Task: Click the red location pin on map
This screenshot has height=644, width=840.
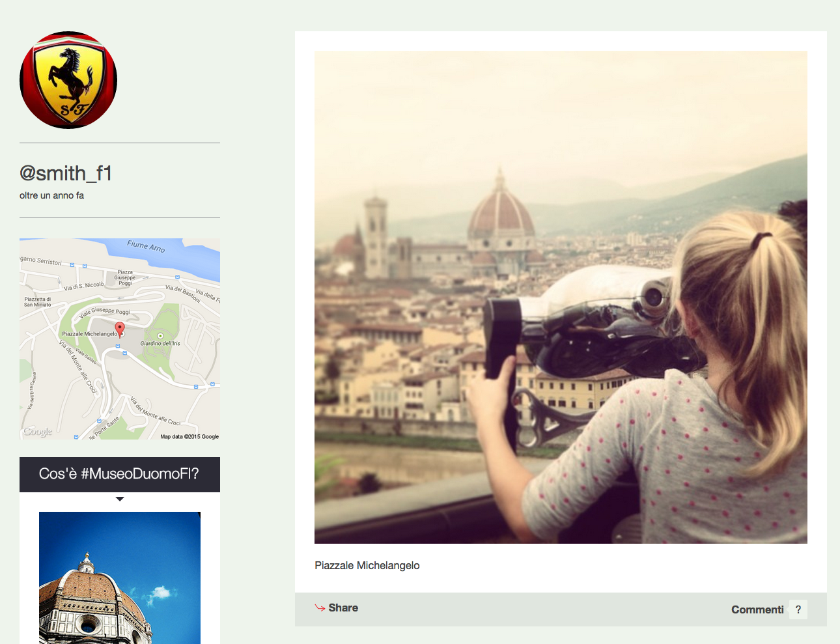Action: pos(120,329)
